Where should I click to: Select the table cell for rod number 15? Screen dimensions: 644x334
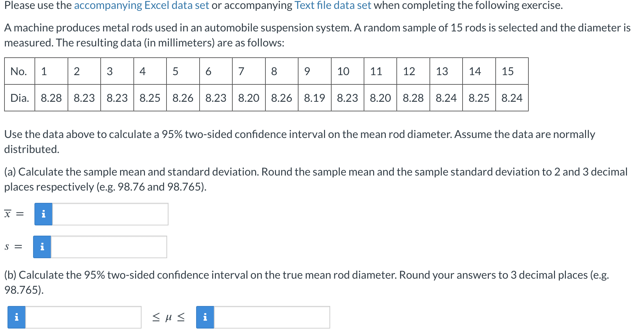pyautogui.click(x=508, y=71)
